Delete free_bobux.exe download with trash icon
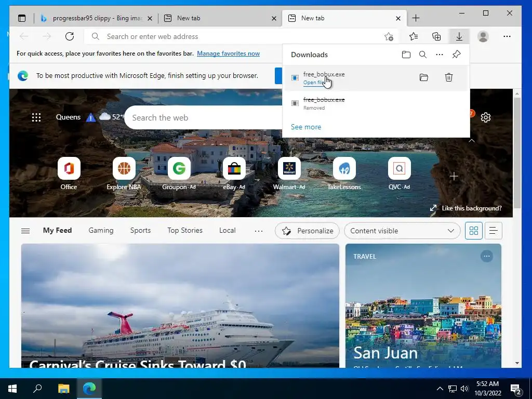532x399 pixels. pyautogui.click(x=449, y=77)
